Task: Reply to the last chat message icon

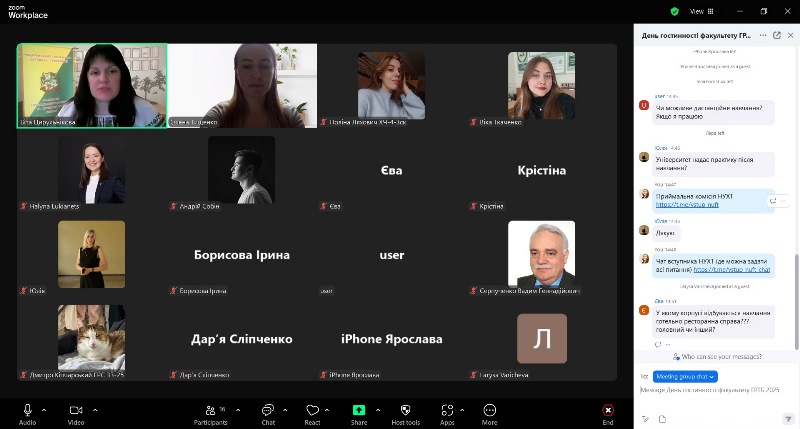Action: (x=658, y=345)
